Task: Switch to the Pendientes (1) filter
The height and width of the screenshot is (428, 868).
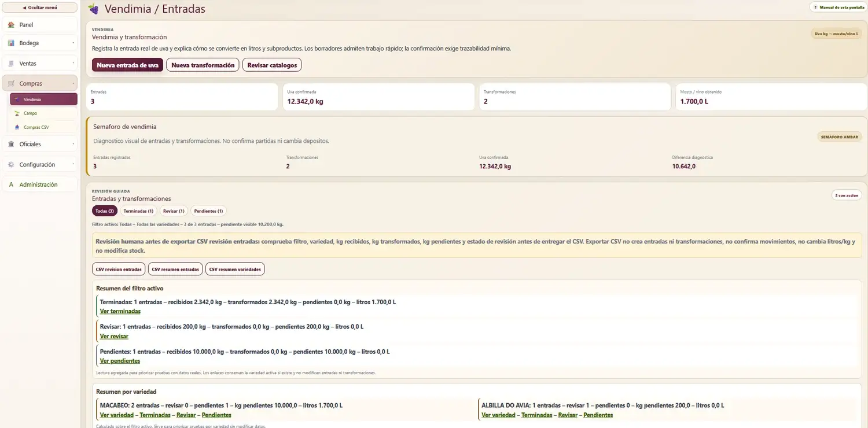Action: (208, 211)
